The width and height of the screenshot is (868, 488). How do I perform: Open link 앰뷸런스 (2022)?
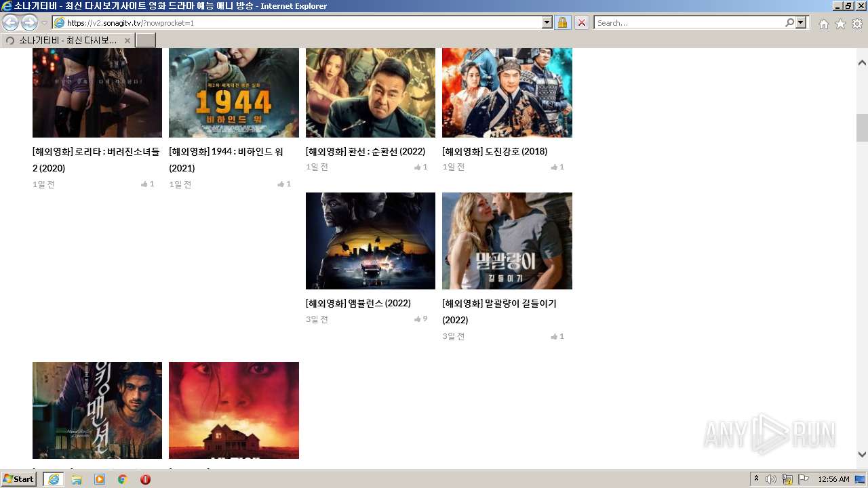358,303
